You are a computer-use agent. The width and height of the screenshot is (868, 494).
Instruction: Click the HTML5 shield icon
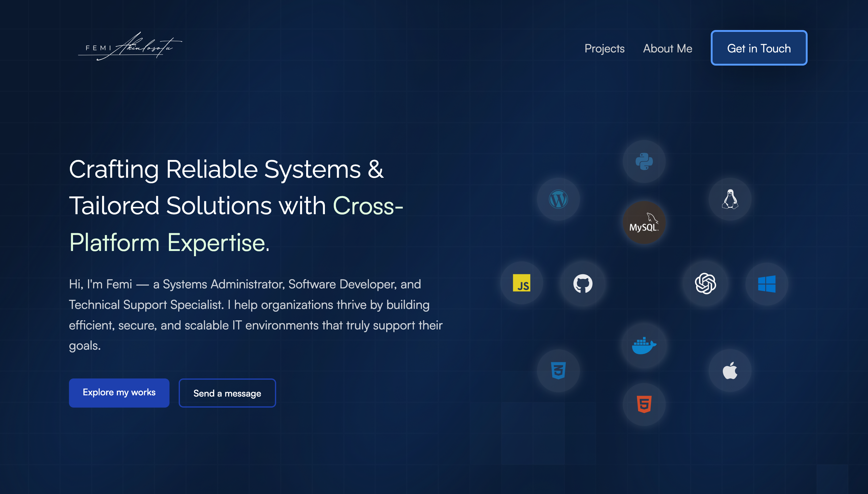(x=644, y=405)
